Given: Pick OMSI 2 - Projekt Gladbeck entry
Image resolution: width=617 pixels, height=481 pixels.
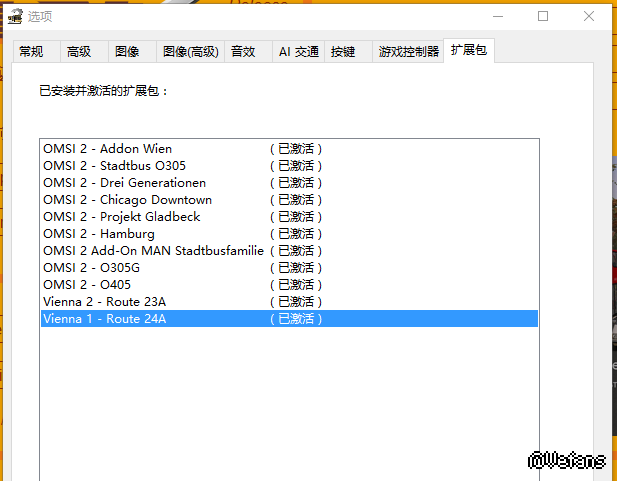Looking at the screenshot, I should pos(289,216).
